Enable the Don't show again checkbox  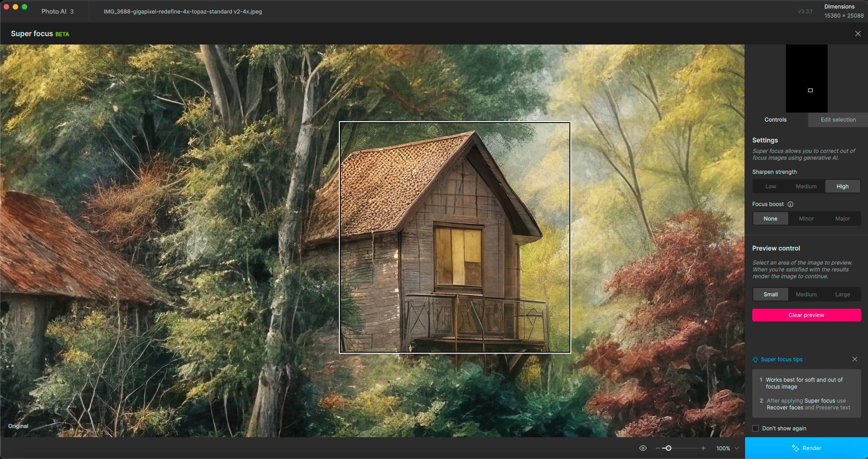point(755,428)
